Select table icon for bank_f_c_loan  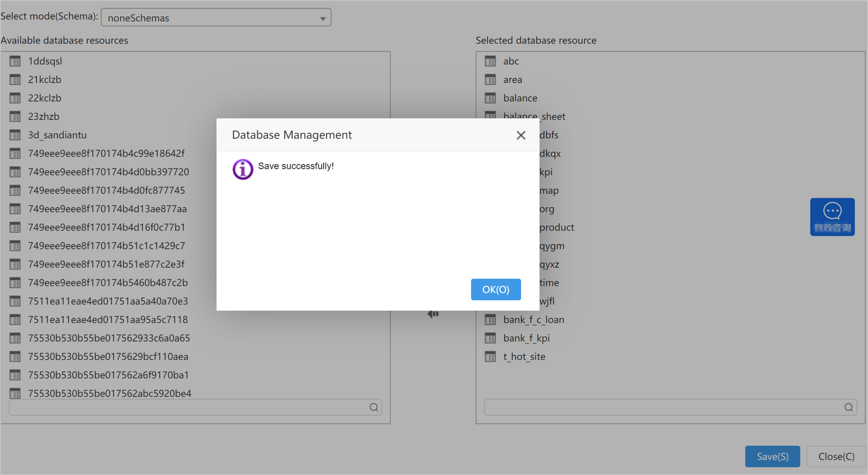point(490,319)
